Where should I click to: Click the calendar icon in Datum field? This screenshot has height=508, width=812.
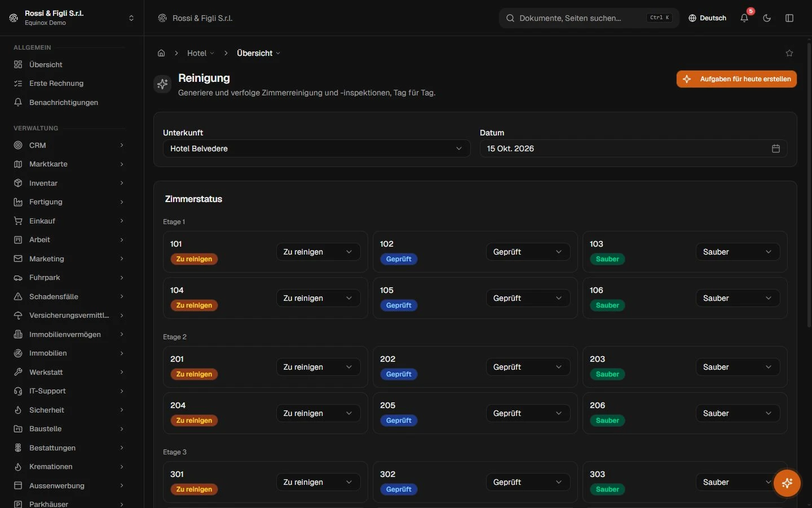776,148
